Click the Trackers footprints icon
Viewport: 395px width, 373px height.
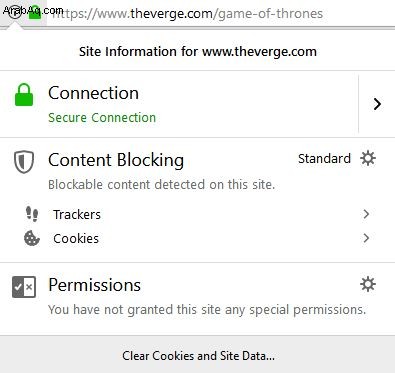pos(32,214)
